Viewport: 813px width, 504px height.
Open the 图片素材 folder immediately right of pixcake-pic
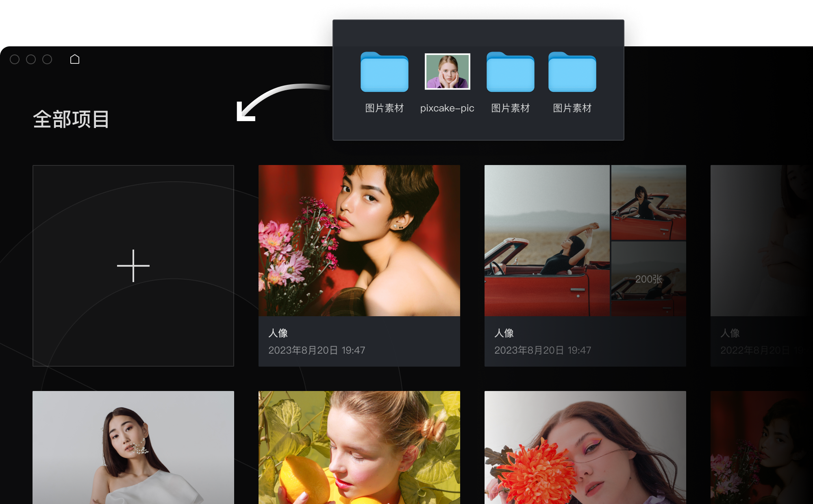[510, 72]
